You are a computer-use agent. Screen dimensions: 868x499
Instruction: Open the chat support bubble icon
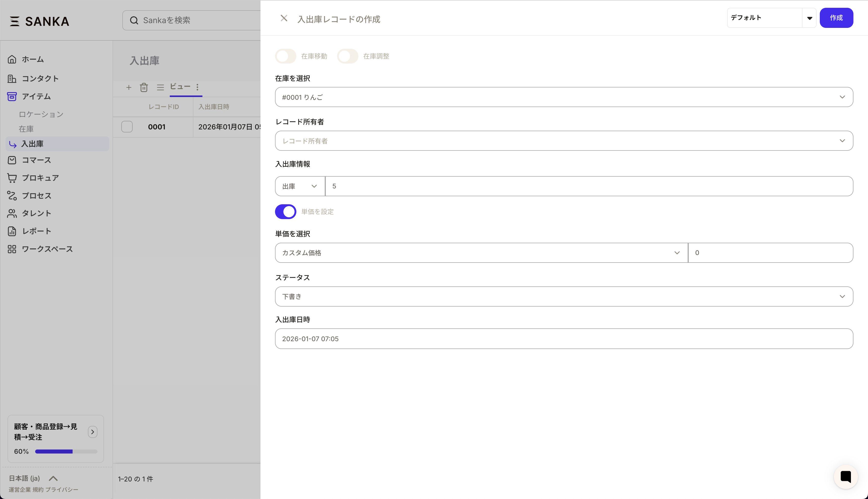845,477
